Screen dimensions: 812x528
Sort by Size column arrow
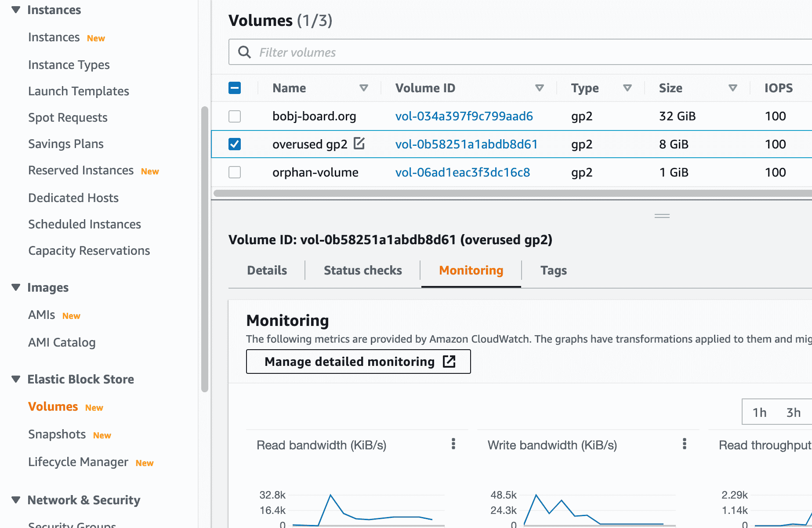click(733, 88)
